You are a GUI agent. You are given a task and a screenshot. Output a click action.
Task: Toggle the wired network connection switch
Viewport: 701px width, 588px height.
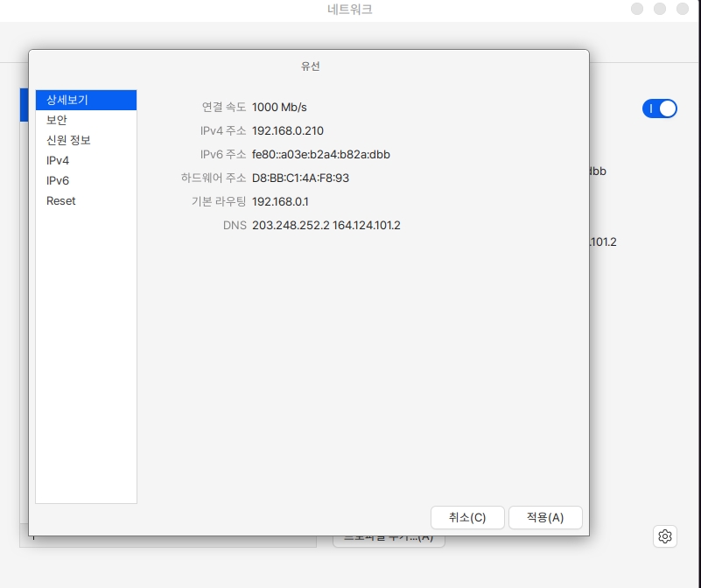660,108
